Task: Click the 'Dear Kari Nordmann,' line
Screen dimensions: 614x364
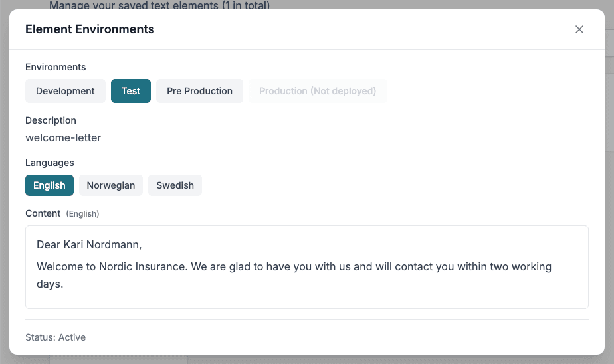Action: pyautogui.click(x=89, y=245)
